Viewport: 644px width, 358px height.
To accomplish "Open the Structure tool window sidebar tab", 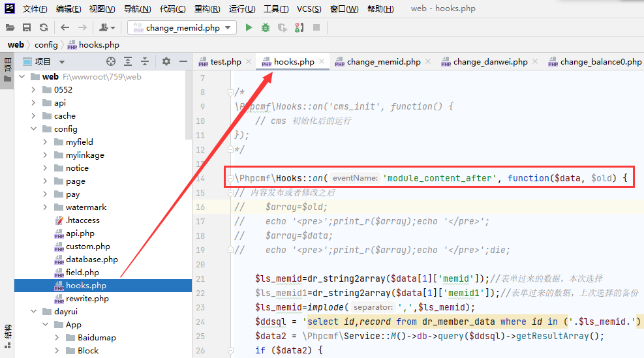I will coord(7,336).
